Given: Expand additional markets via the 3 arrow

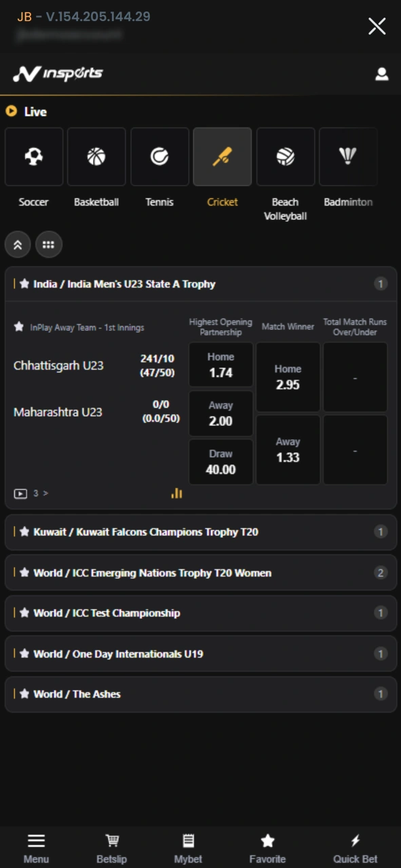Looking at the screenshot, I should (x=39, y=493).
